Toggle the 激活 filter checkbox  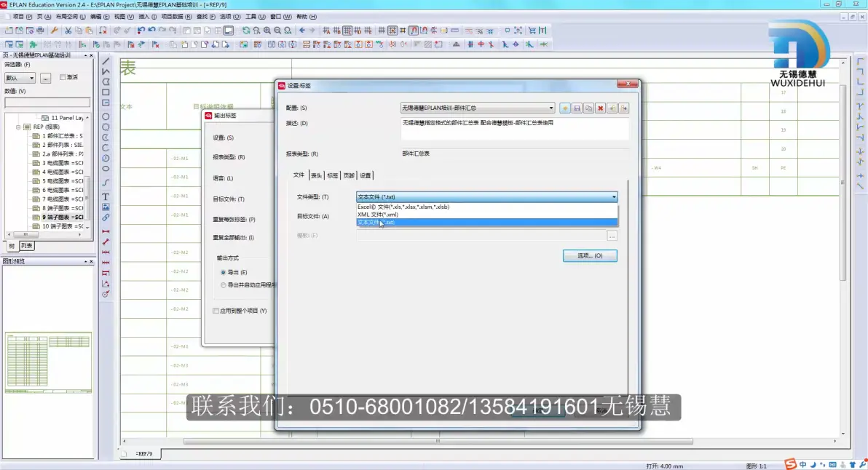tap(63, 77)
